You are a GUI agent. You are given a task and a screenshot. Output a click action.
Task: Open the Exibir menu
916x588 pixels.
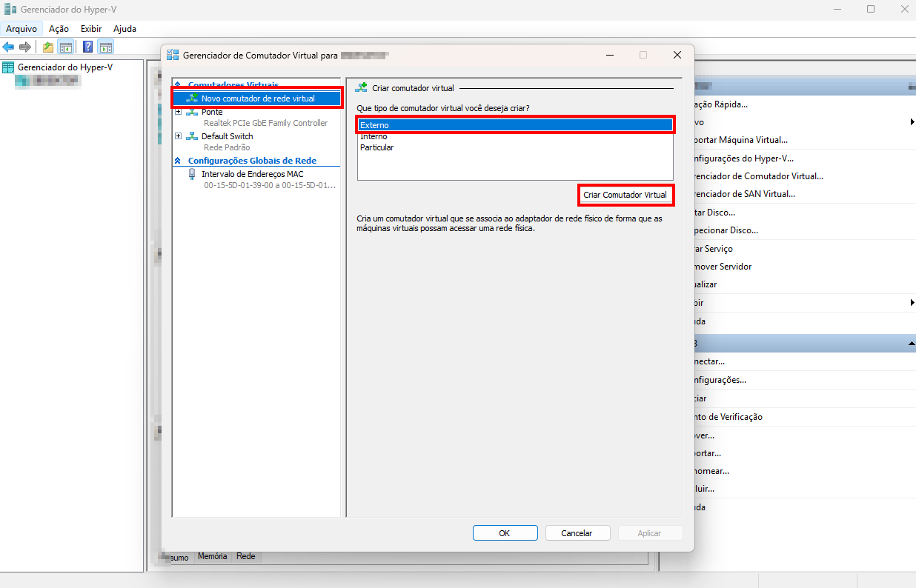point(91,29)
